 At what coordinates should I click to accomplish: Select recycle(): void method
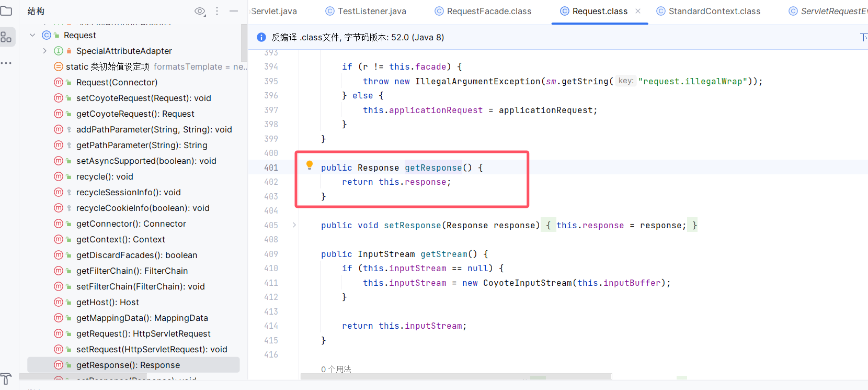tap(105, 176)
